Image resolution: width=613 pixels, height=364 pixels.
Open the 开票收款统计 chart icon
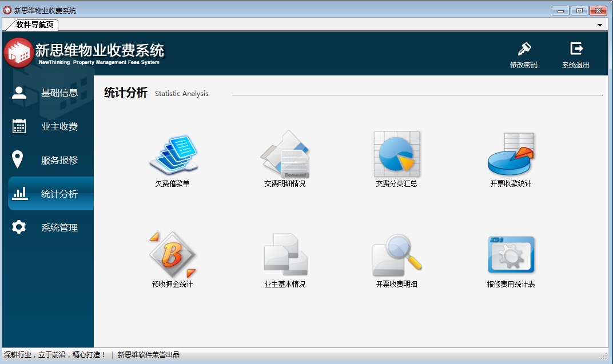coord(511,154)
